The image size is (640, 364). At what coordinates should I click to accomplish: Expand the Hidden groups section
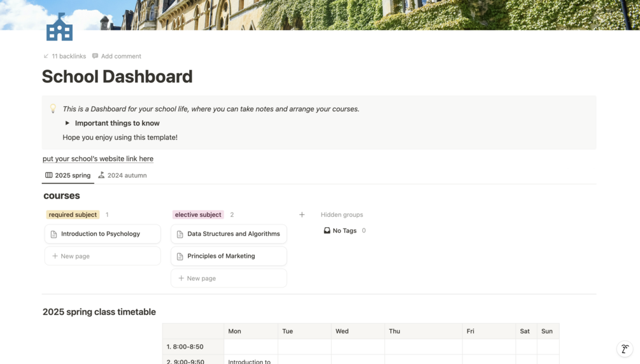[x=341, y=214]
